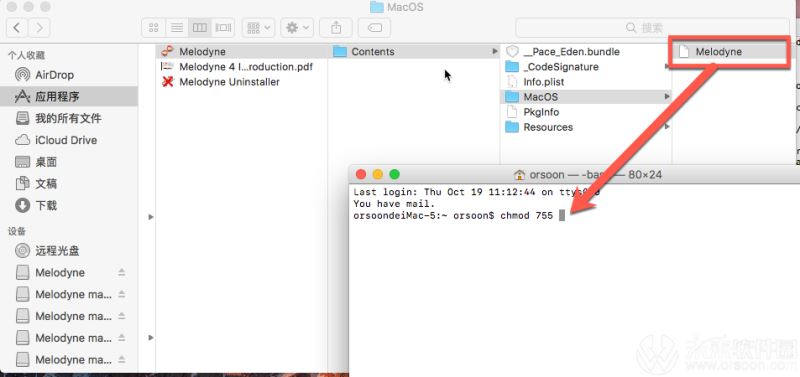800x377 pixels.
Task: Maximize the Terminal window
Action: click(x=394, y=174)
